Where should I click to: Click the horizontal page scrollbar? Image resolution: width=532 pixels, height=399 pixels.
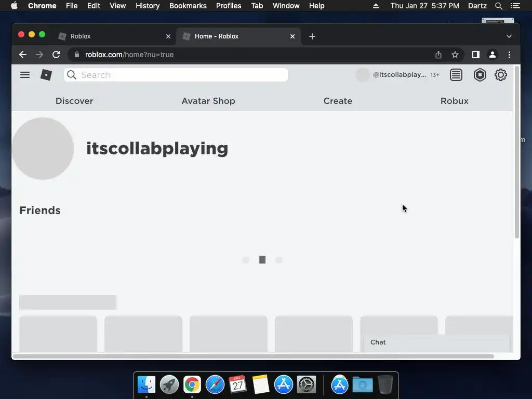click(253, 356)
